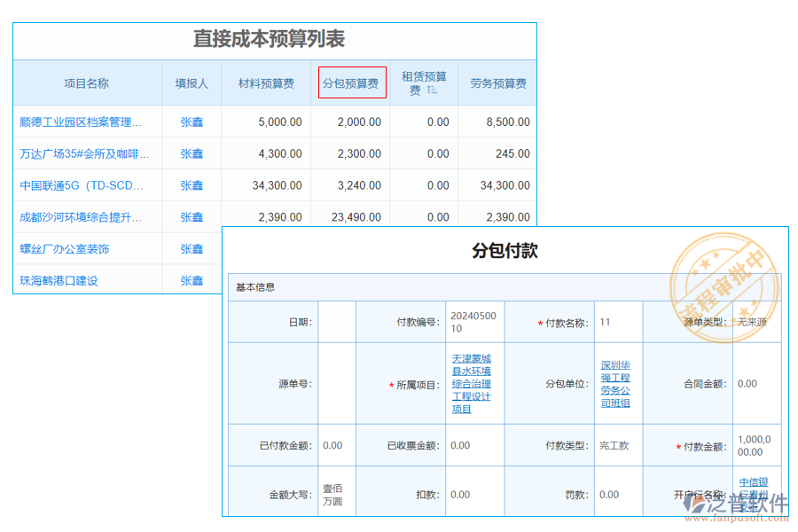Select the 付款类型 value 完工款
This screenshot has width=798, height=532.
(614, 446)
